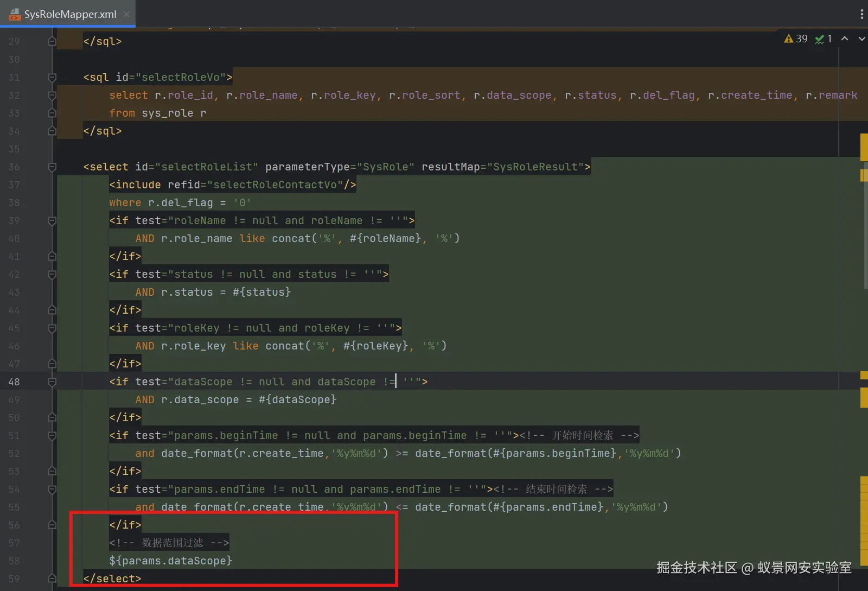Click "r.create_time" in the line 32 column list
868x591 pixels.
(x=750, y=96)
